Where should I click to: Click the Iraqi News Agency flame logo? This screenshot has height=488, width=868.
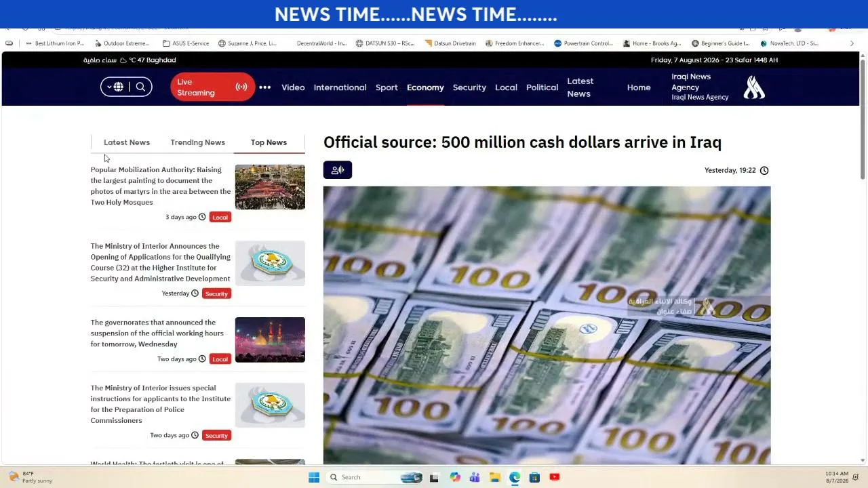tap(754, 87)
